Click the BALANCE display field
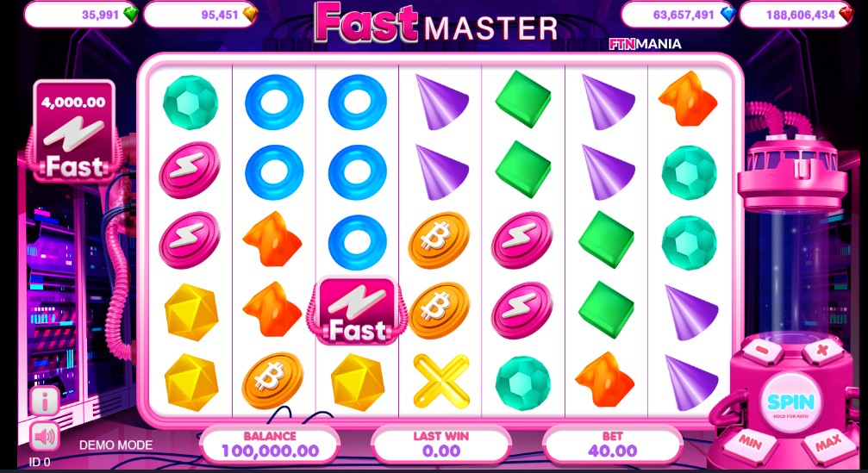The image size is (868, 473). click(270, 445)
